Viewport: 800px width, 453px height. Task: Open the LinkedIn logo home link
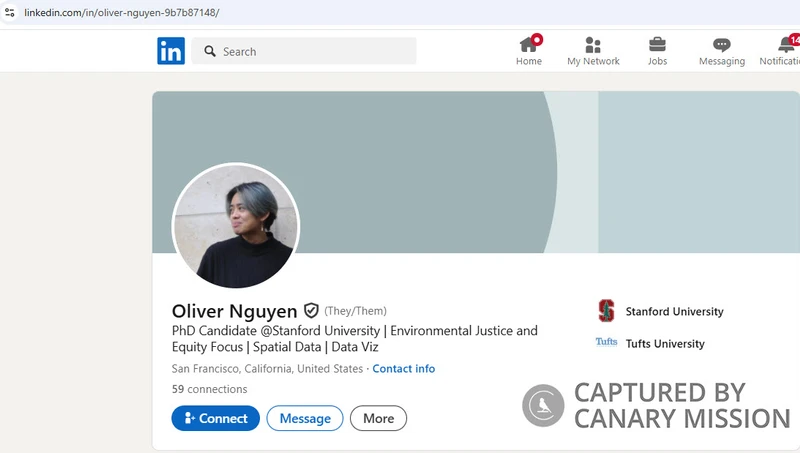click(x=171, y=51)
